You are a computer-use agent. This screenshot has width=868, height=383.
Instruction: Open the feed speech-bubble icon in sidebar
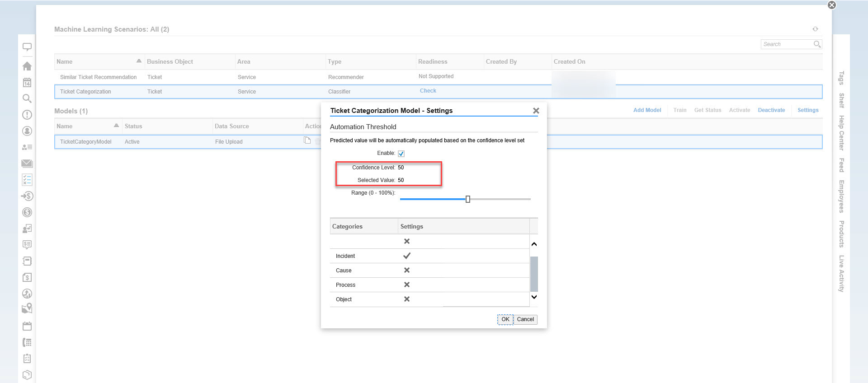click(x=27, y=47)
